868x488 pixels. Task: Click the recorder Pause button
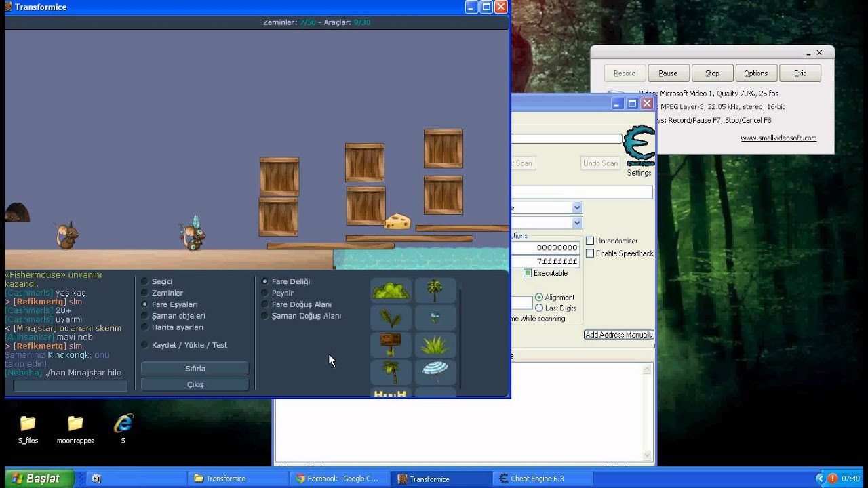668,73
